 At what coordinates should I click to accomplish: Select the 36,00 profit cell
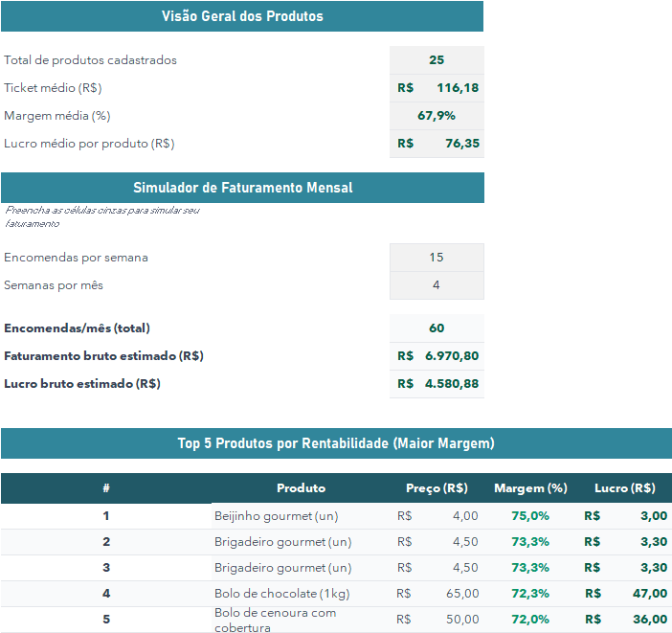[x=625, y=620]
